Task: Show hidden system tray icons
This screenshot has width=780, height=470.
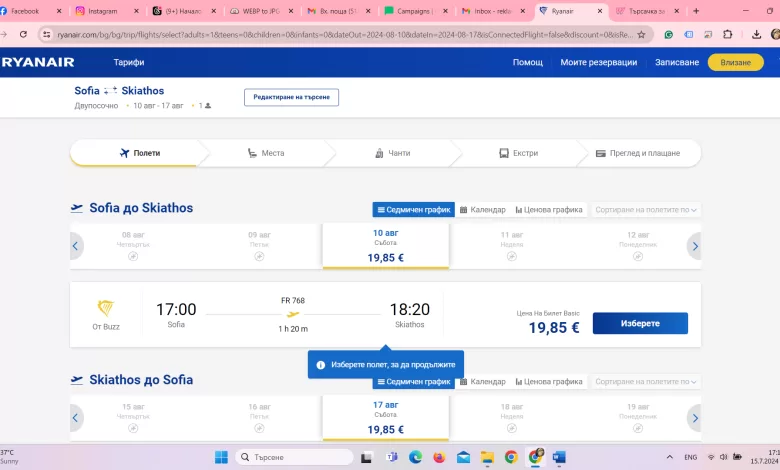Action: (670, 457)
